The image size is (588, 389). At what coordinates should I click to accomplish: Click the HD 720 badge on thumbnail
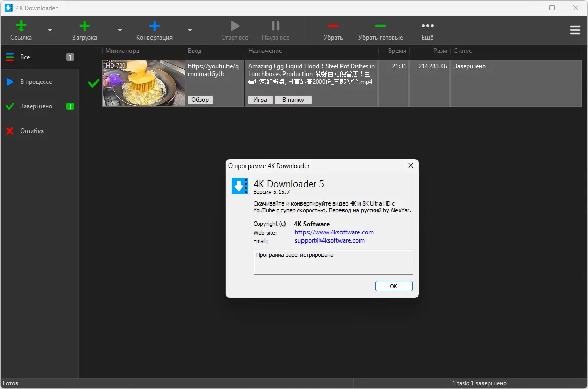115,65
